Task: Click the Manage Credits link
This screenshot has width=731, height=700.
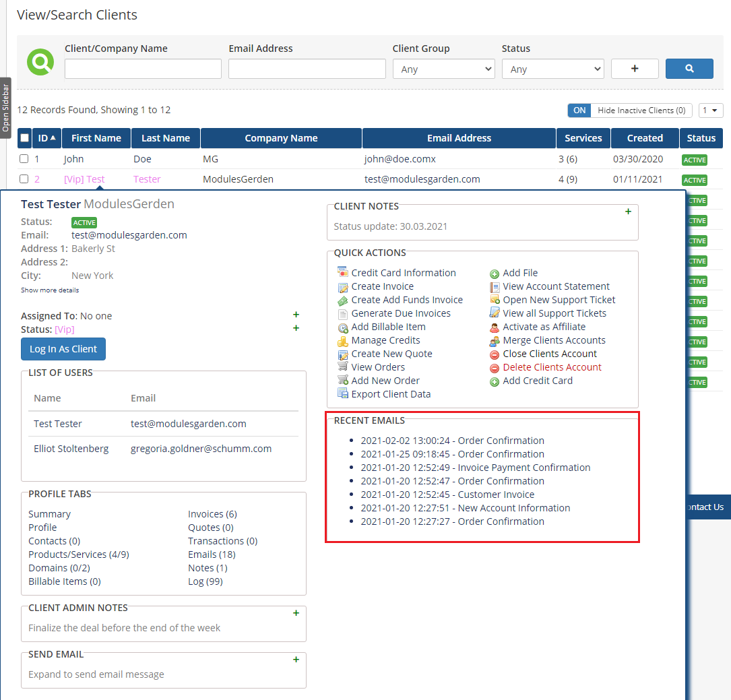Action: point(385,340)
